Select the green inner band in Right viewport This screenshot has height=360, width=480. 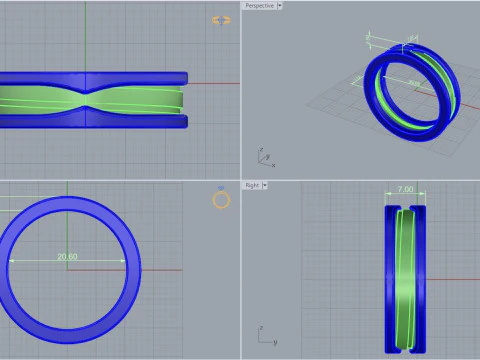[405, 279]
